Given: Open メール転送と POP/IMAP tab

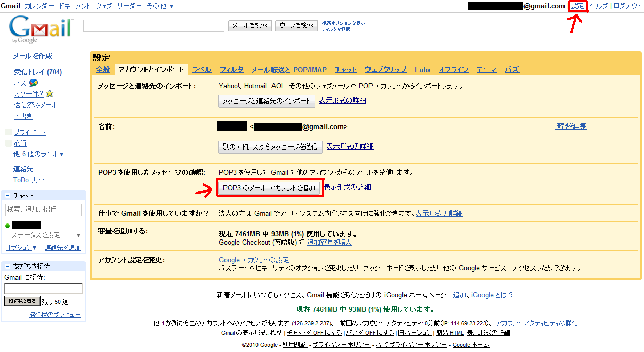Looking at the screenshot, I should click(289, 69).
